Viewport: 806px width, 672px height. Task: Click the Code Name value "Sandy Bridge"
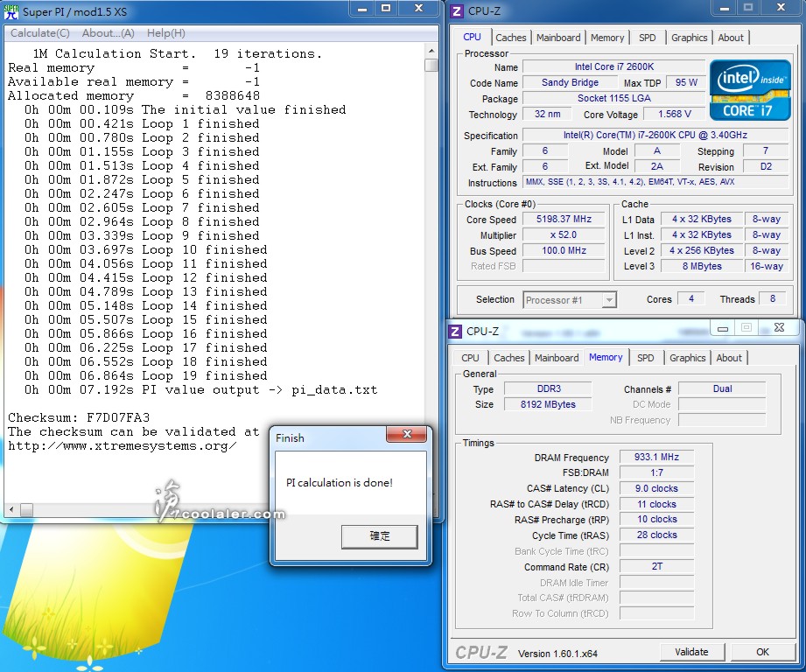point(570,83)
